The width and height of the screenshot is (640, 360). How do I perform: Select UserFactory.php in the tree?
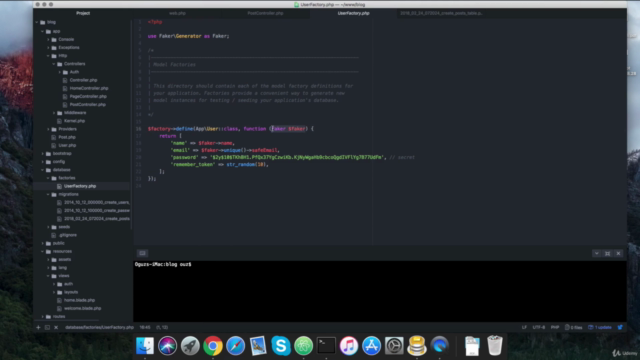coord(80,186)
